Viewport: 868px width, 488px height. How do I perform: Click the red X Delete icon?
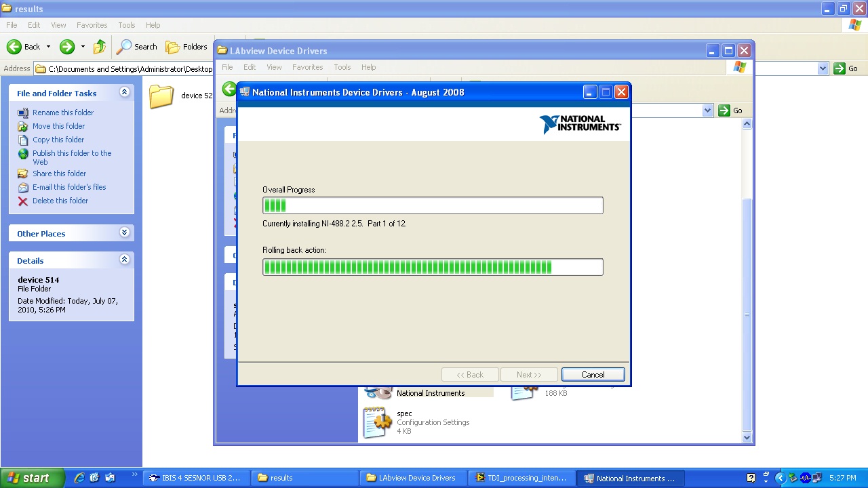(x=23, y=201)
